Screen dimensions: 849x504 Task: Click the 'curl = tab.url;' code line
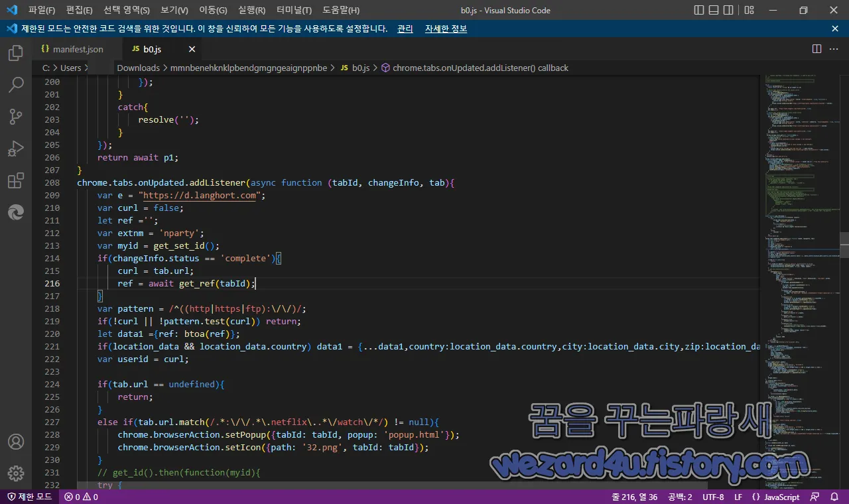(x=156, y=271)
